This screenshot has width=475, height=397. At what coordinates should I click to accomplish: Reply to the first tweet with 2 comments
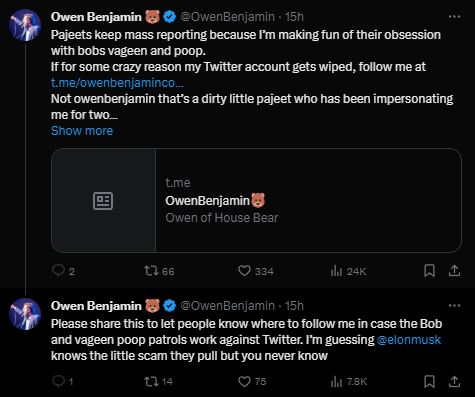pyautogui.click(x=63, y=271)
